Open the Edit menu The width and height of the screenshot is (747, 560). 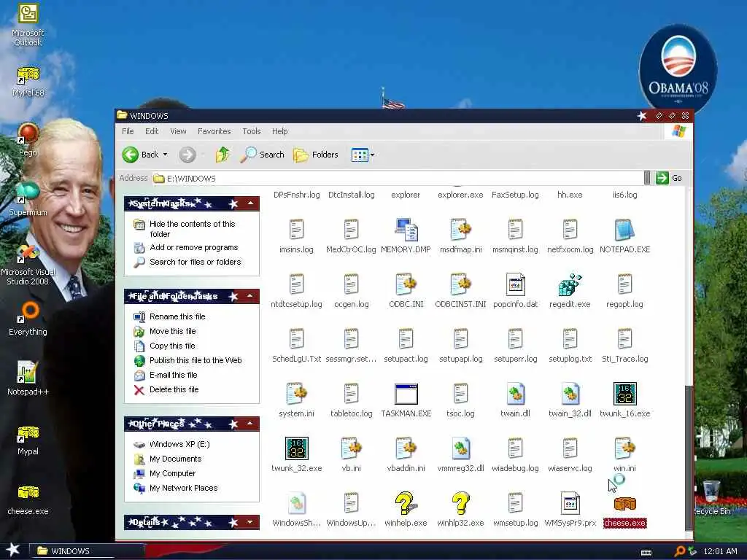point(152,131)
